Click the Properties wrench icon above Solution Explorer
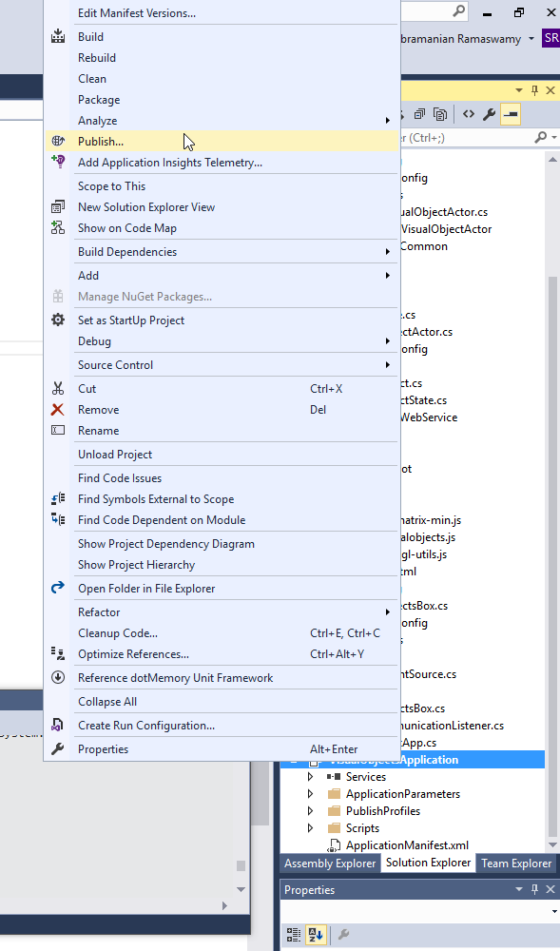560x951 pixels. point(488,114)
